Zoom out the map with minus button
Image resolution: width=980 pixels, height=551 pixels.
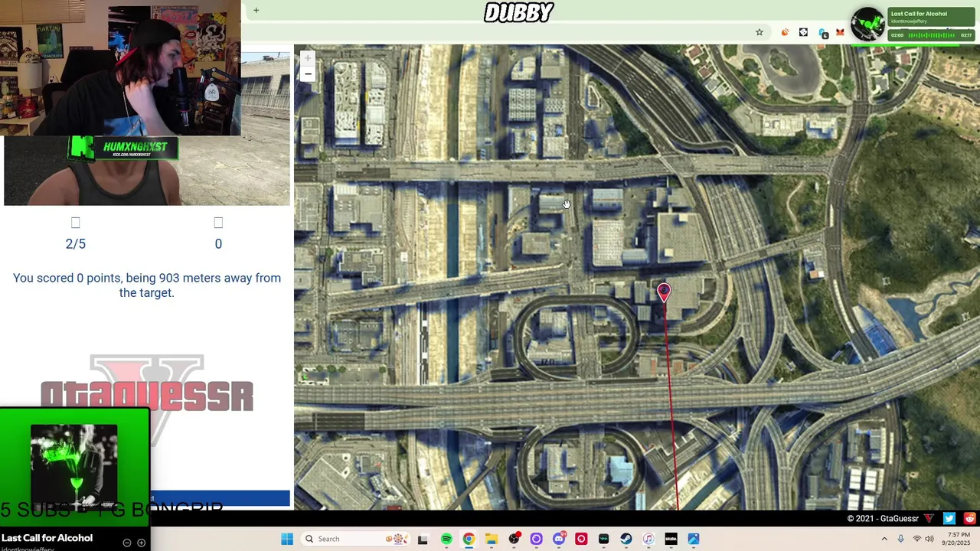[308, 74]
